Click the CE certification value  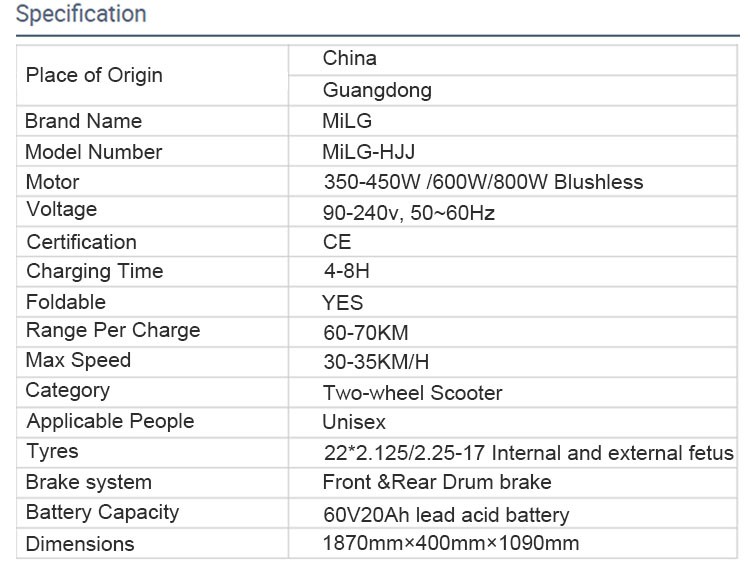337,242
